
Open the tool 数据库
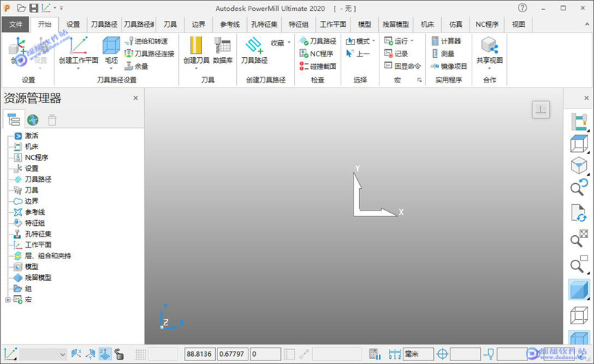pos(223,49)
